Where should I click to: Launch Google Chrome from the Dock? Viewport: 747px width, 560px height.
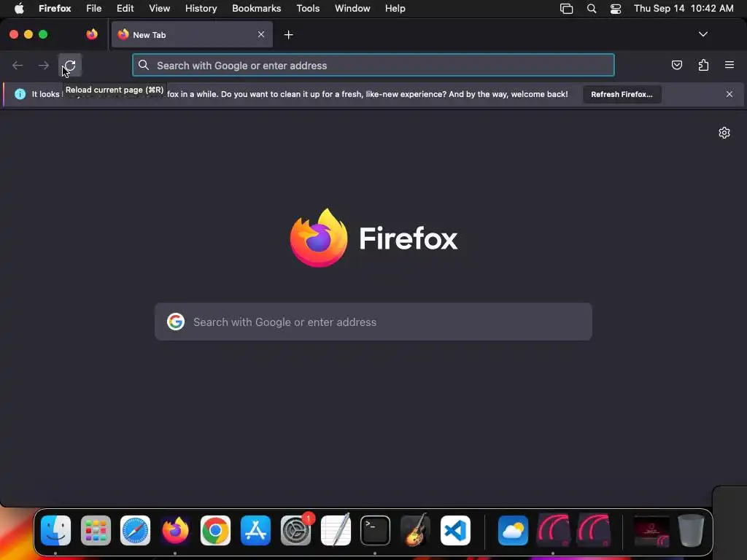point(215,530)
